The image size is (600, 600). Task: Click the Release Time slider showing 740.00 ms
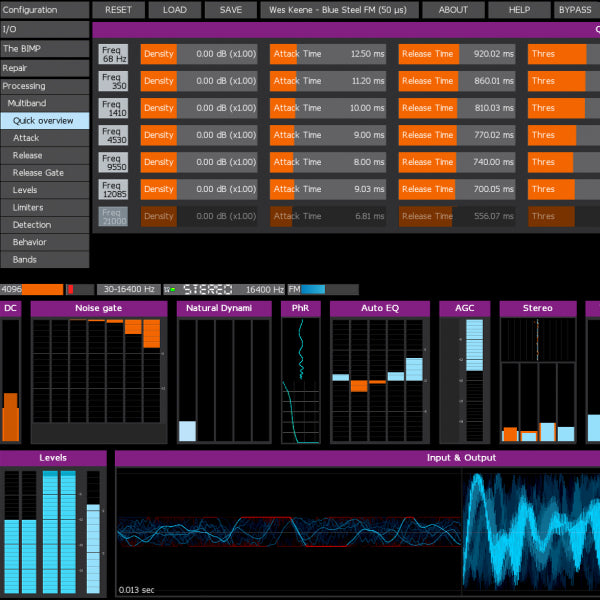457,162
